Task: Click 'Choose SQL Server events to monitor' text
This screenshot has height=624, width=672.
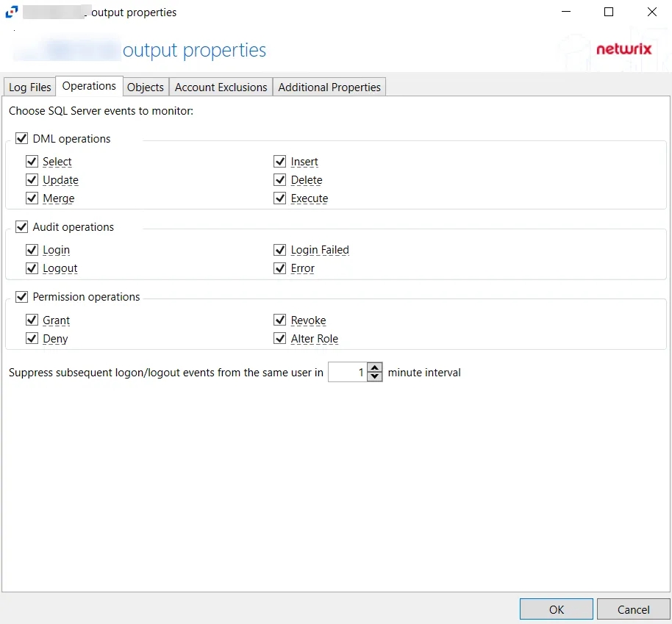Action: click(101, 111)
